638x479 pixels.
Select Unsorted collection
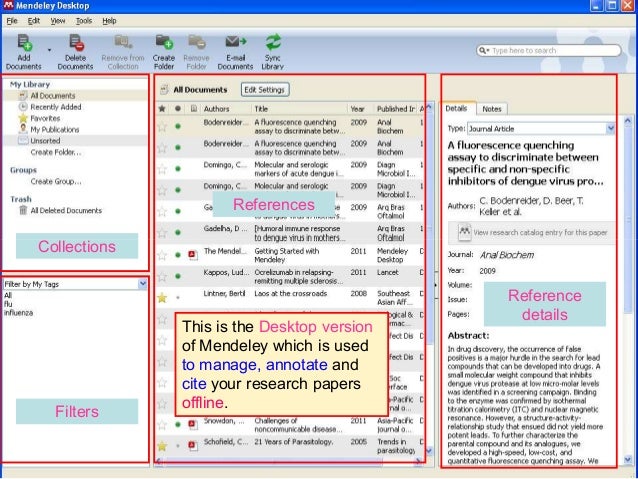pos(45,141)
